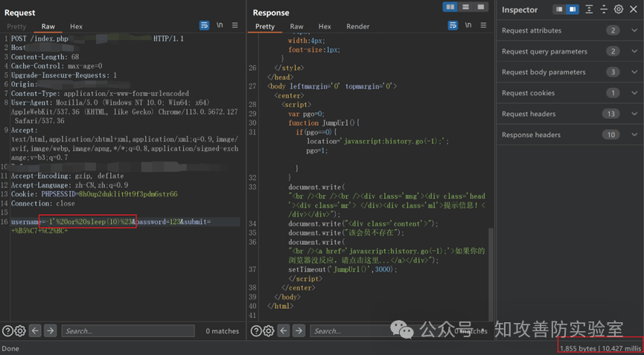Click the 'Cache-Control: max-age=0' line

coord(57,65)
